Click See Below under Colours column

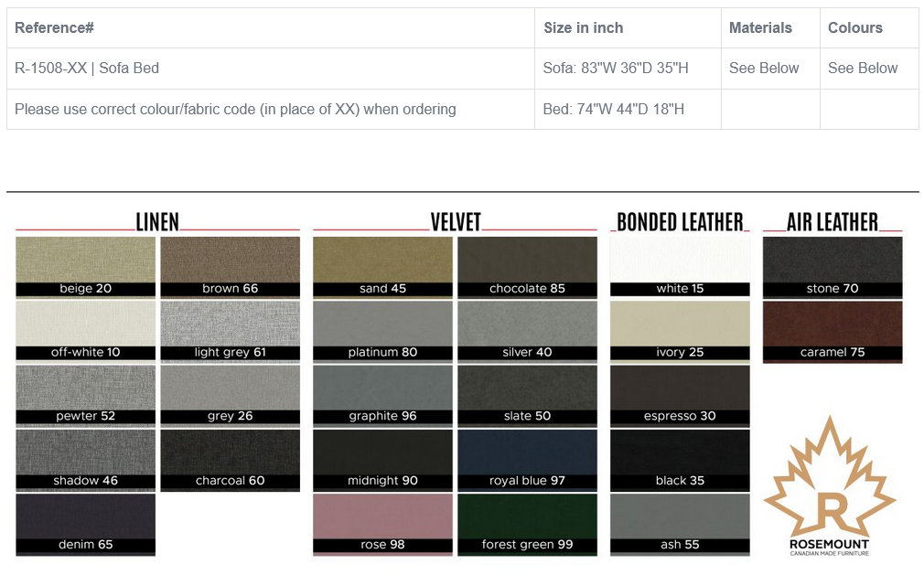[x=863, y=68]
